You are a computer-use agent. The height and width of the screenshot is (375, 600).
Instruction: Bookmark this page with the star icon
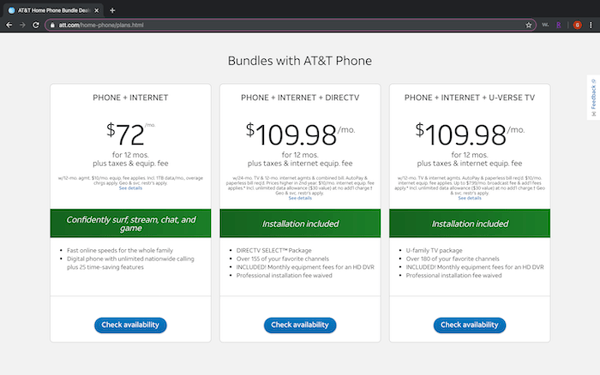(528, 25)
